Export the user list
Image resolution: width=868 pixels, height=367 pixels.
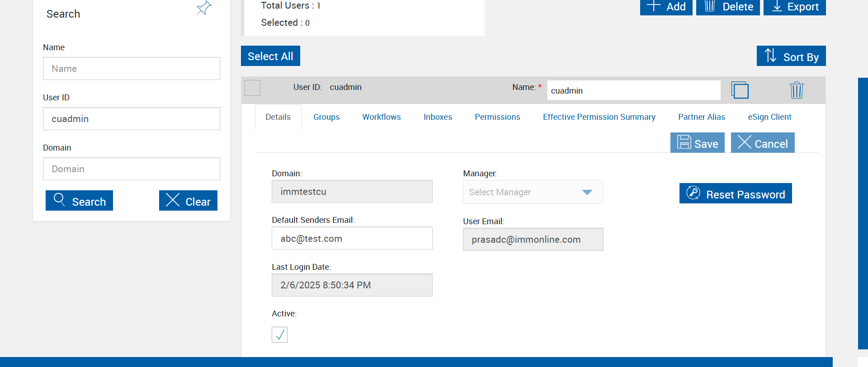coord(795,7)
